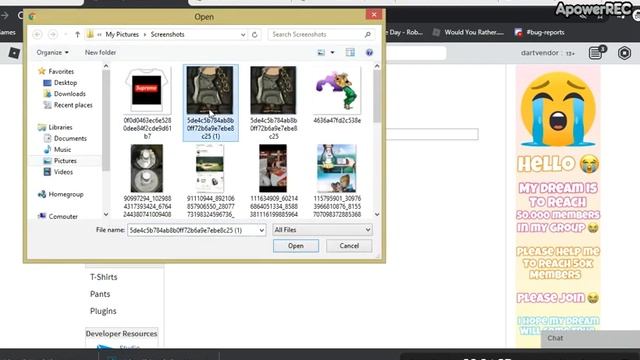Screen dimensions: 640x360
Task: Open the Chat panel in the browser
Action: [590, 338]
